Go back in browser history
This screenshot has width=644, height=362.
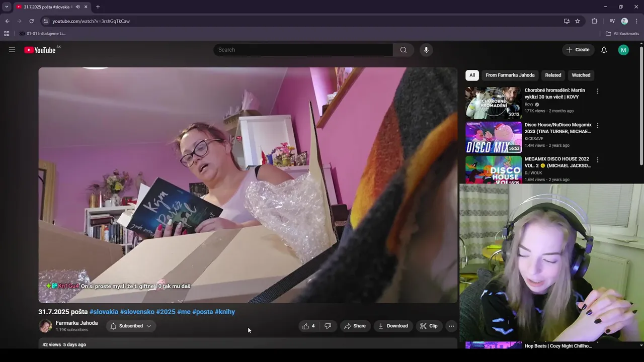click(7, 21)
